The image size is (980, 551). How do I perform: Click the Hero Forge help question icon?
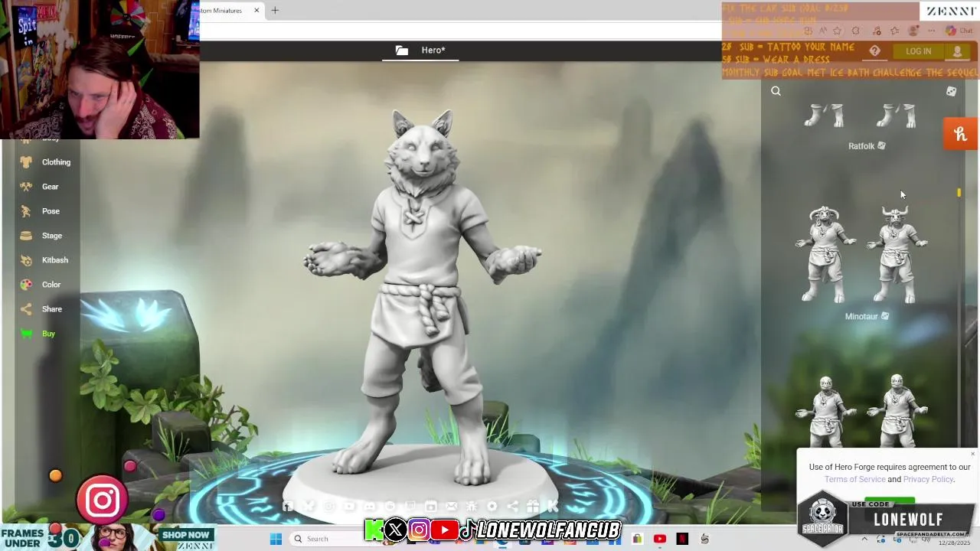874,51
